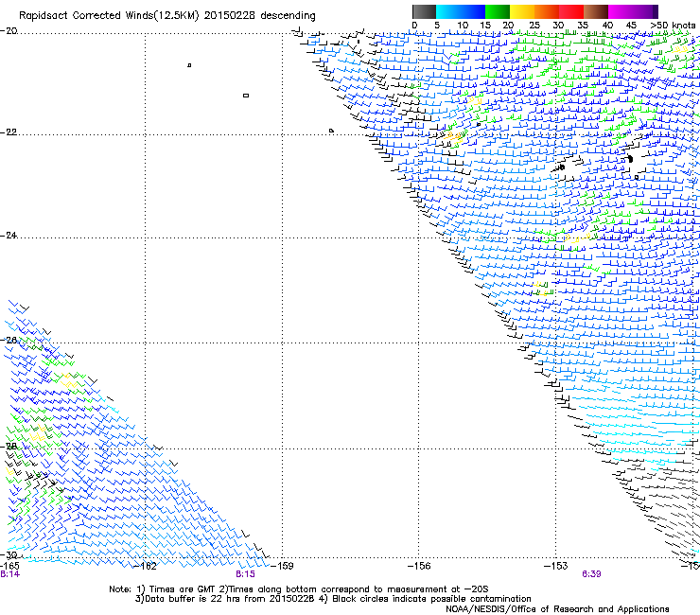Viewport: 700px width, 615px height.
Task: Click the NOAA/NESDIS Office of Research credit
Action: tap(557, 609)
